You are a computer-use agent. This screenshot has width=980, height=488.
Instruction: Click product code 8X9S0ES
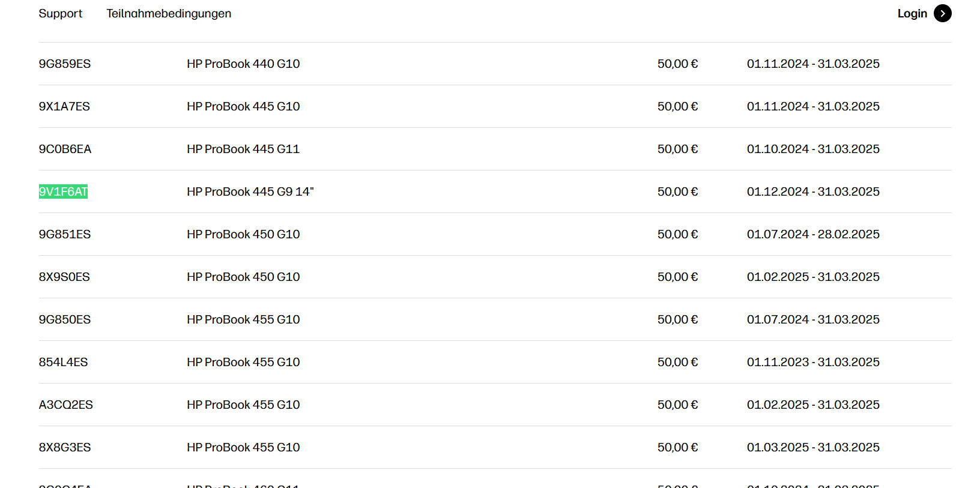click(64, 277)
